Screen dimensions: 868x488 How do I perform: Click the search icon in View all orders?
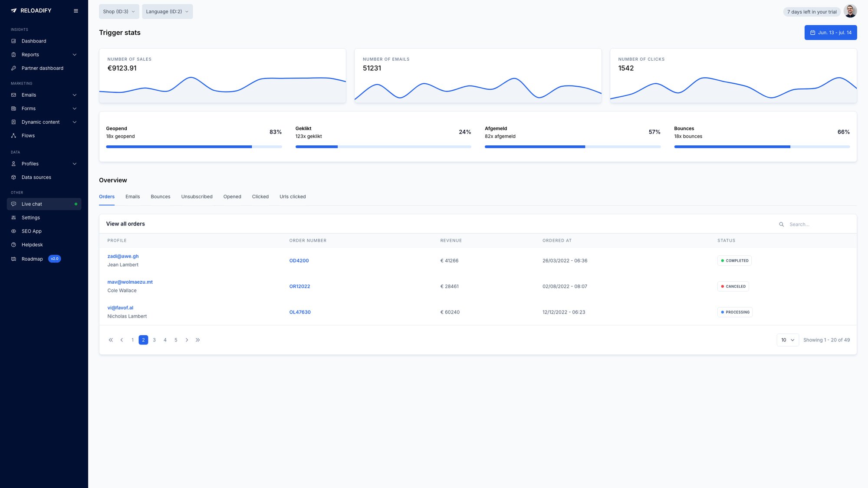point(782,224)
